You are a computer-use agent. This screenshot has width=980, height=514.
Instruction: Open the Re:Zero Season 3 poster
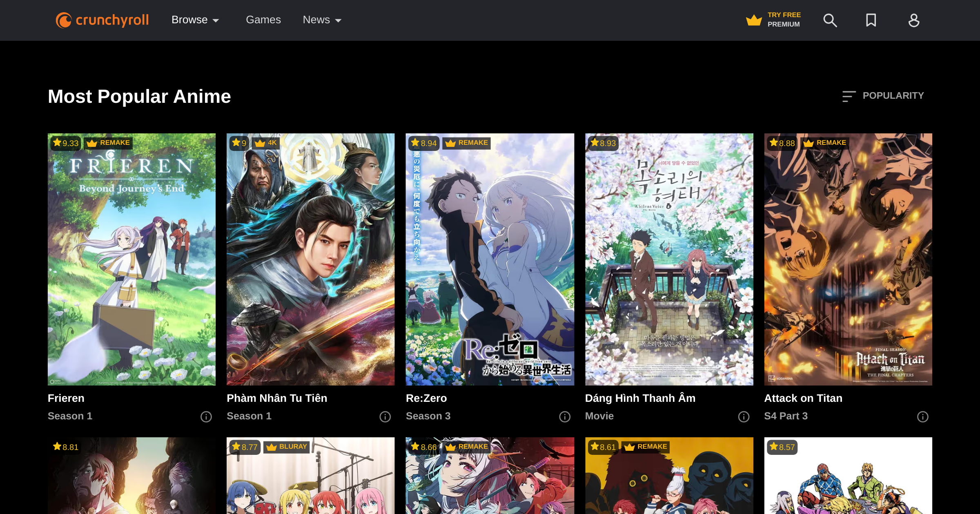tap(490, 259)
